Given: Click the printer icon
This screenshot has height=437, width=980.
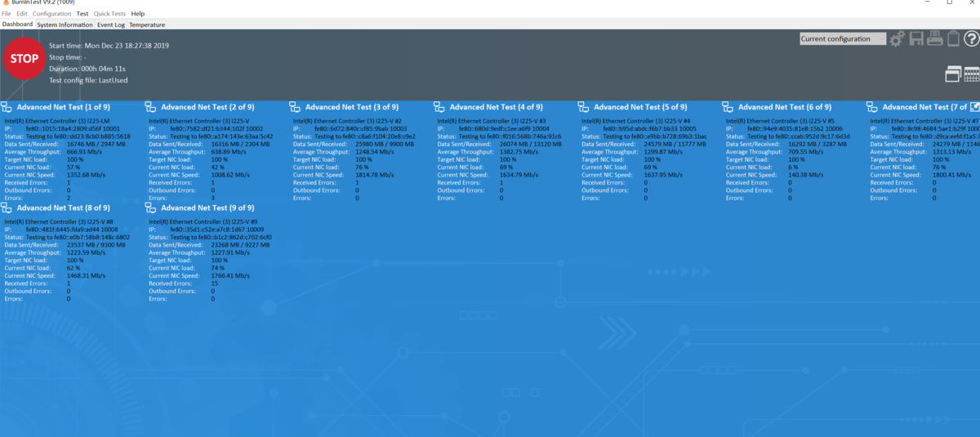Looking at the screenshot, I should point(935,38).
